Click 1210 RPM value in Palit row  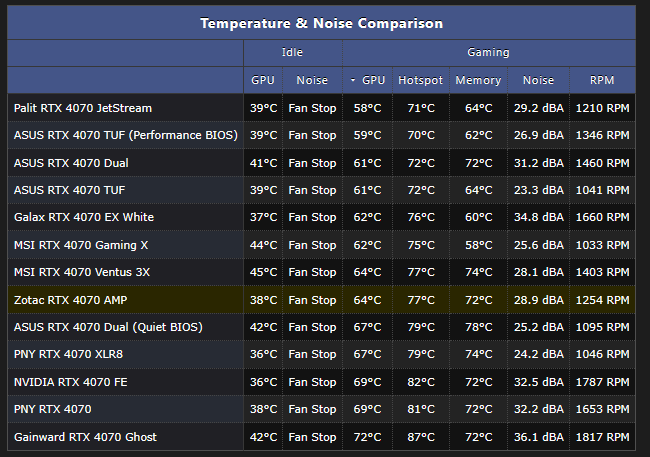pyautogui.click(x=602, y=108)
